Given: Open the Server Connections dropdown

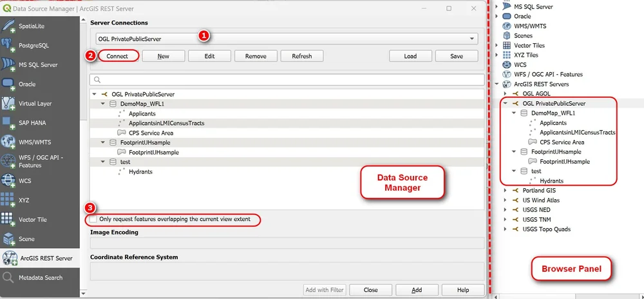Looking at the screenshot, I should coord(287,39).
